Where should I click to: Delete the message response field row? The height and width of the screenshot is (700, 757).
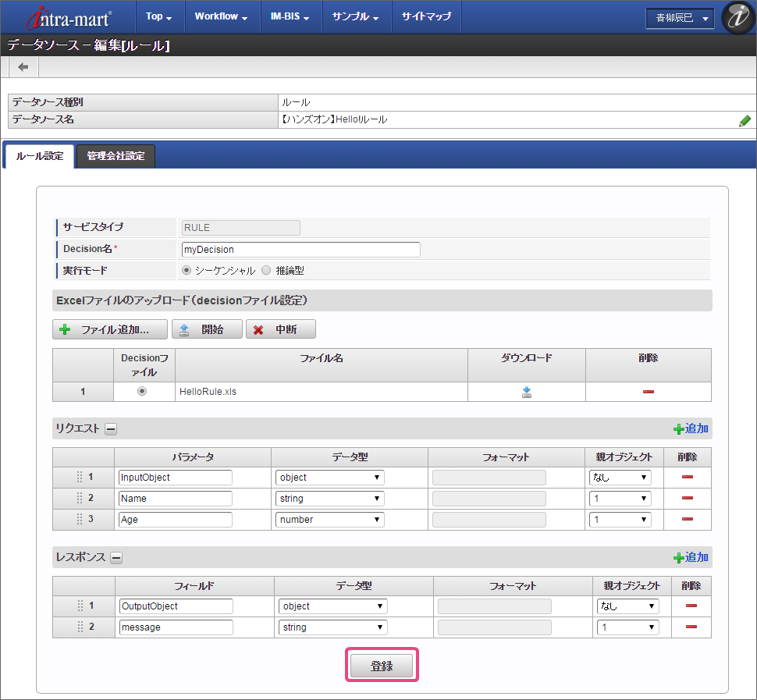pyautogui.click(x=691, y=627)
